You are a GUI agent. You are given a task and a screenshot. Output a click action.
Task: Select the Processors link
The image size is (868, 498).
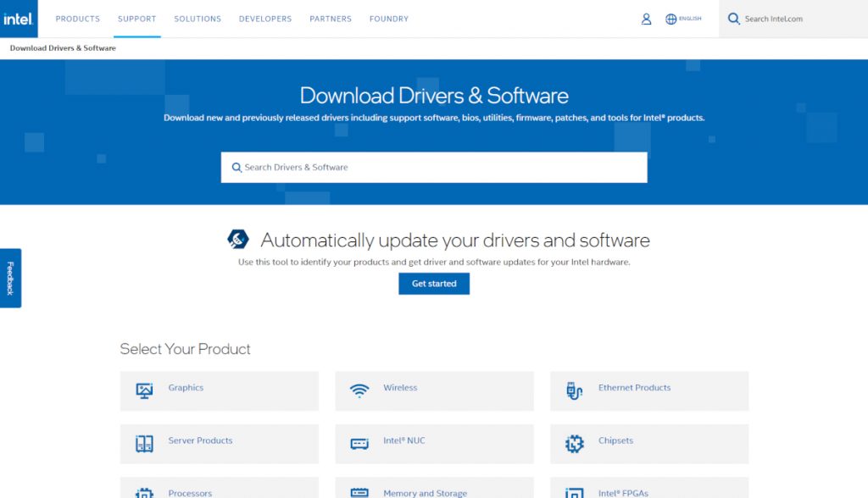point(190,493)
